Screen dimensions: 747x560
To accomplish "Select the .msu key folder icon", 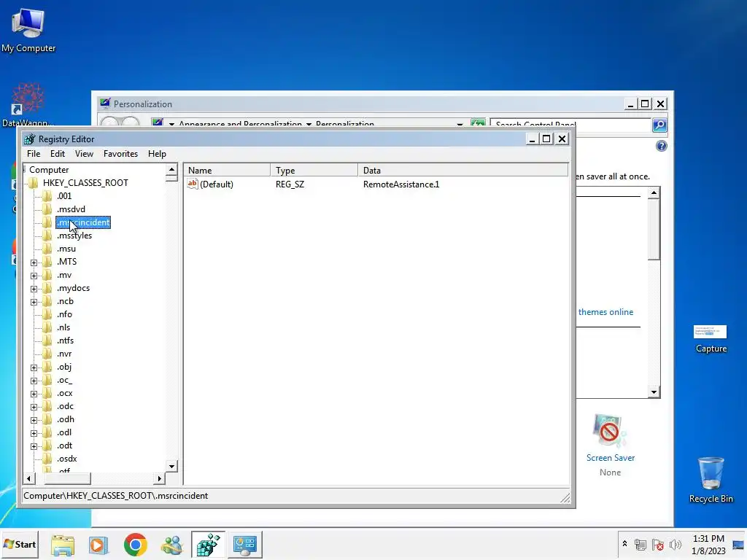I will [x=47, y=249].
